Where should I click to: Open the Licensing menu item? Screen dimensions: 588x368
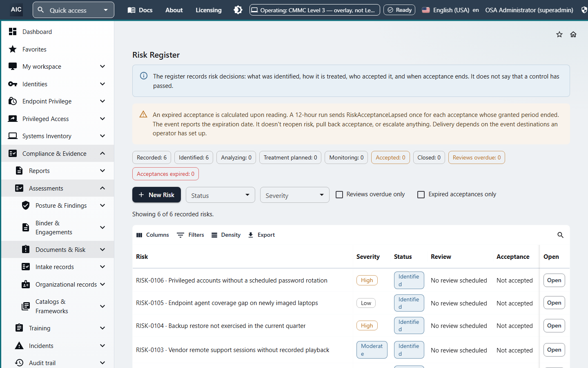point(209,10)
